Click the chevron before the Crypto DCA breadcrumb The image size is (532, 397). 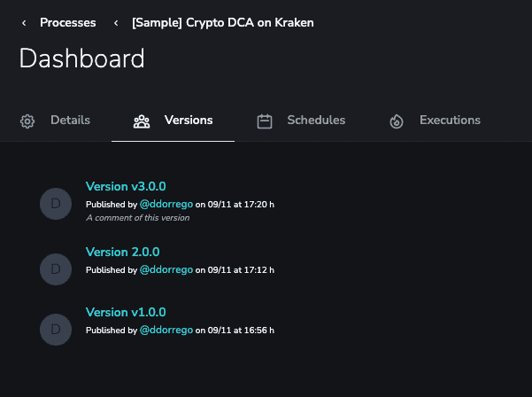116,23
